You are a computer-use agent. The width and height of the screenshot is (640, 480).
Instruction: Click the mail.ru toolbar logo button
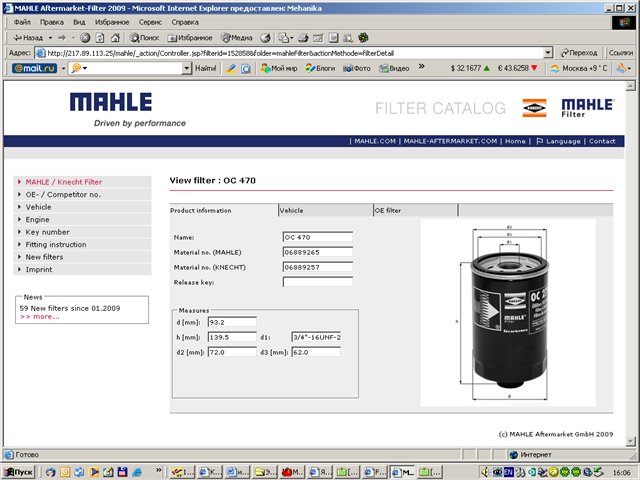coord(34,68)
